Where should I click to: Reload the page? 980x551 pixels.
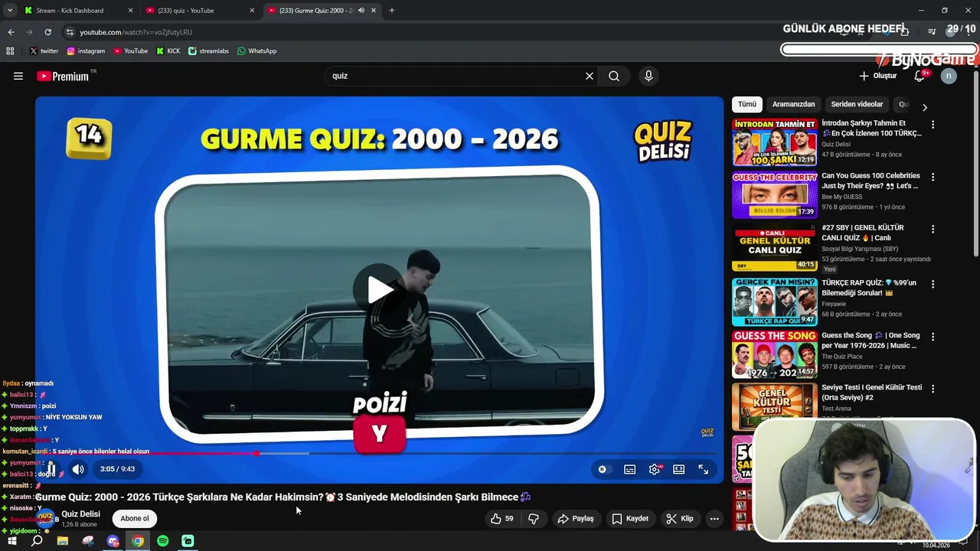click(47, 32)
